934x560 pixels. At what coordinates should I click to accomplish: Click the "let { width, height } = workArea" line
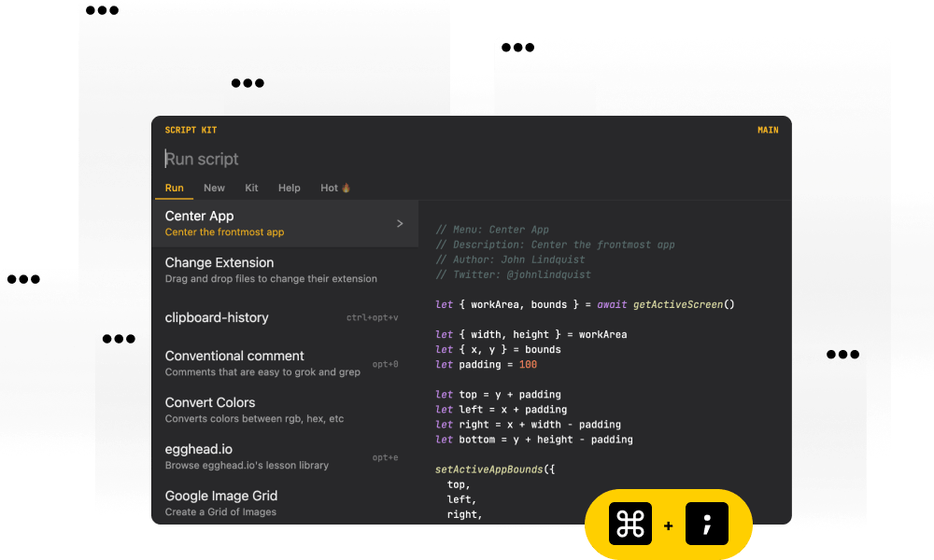click(531, 334)
